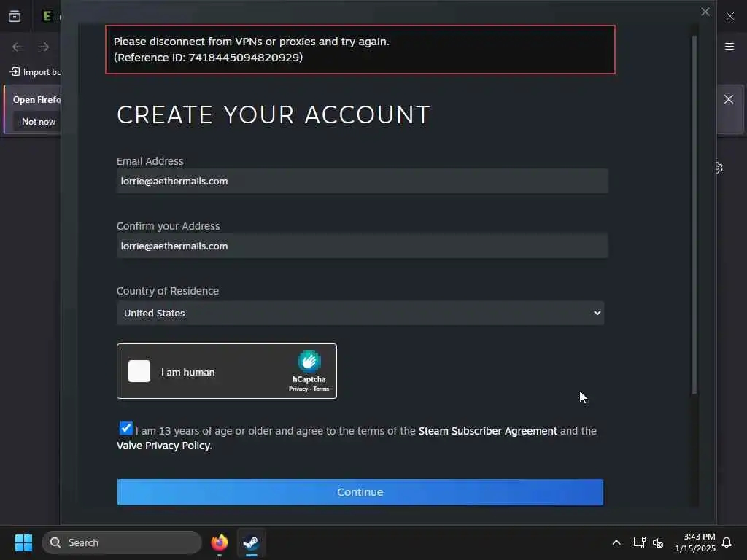Viewport: 747px width, 560px height.
Task: Open the hCaptcha Privacy link
Action: [x=298, y=389]
